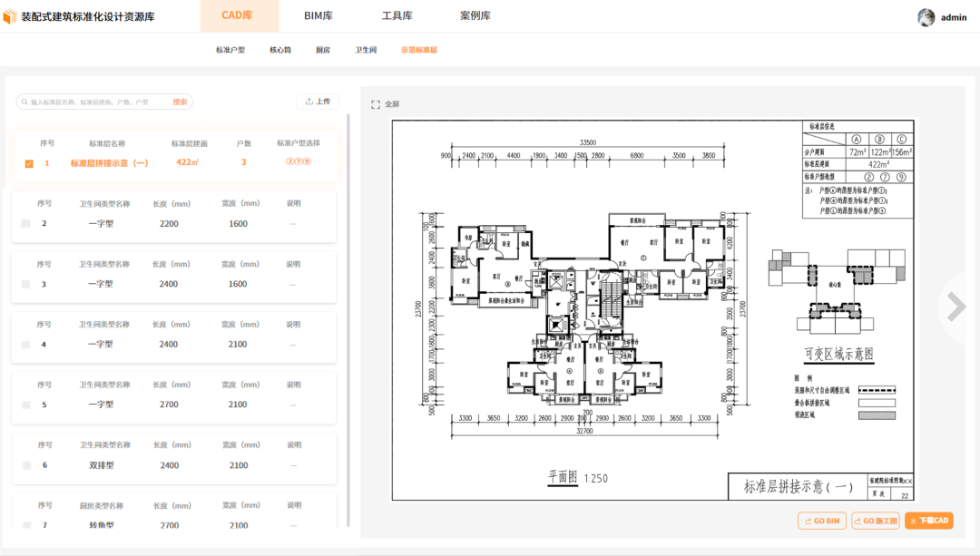This screenshot has width=980, height=556.
Task: Click the 全屏 fullscreen icon above the drawing
Action: [376, 103]
